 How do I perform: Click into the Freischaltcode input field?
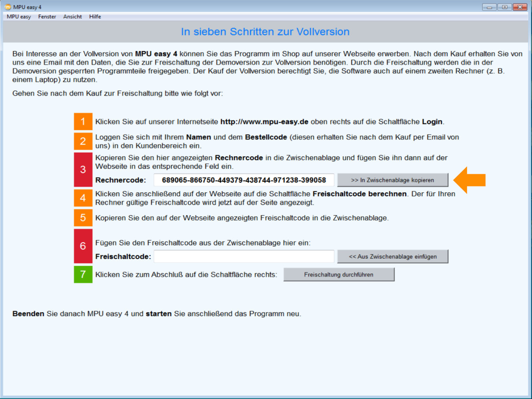[244, 256]
